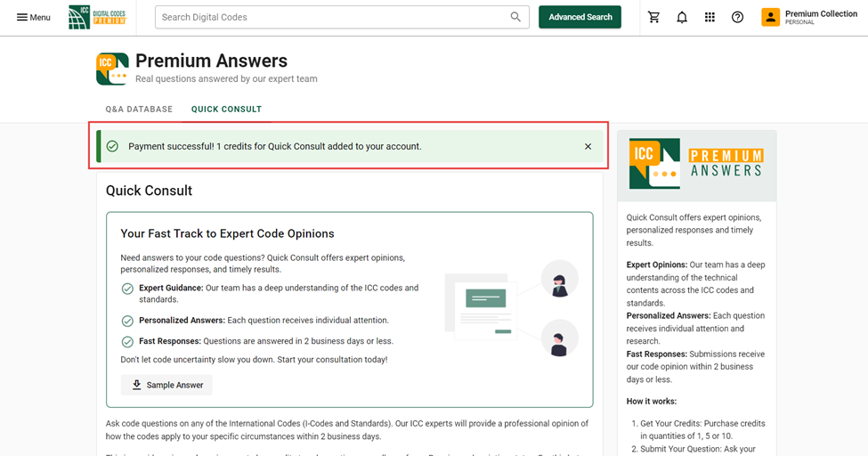Click the green success checkmark icon

112,146
